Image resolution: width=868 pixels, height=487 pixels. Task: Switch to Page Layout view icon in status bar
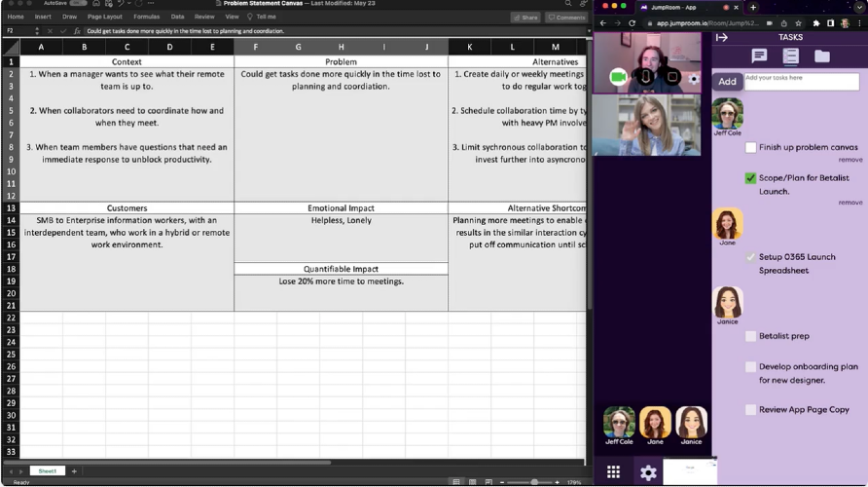tap(472, 482)
